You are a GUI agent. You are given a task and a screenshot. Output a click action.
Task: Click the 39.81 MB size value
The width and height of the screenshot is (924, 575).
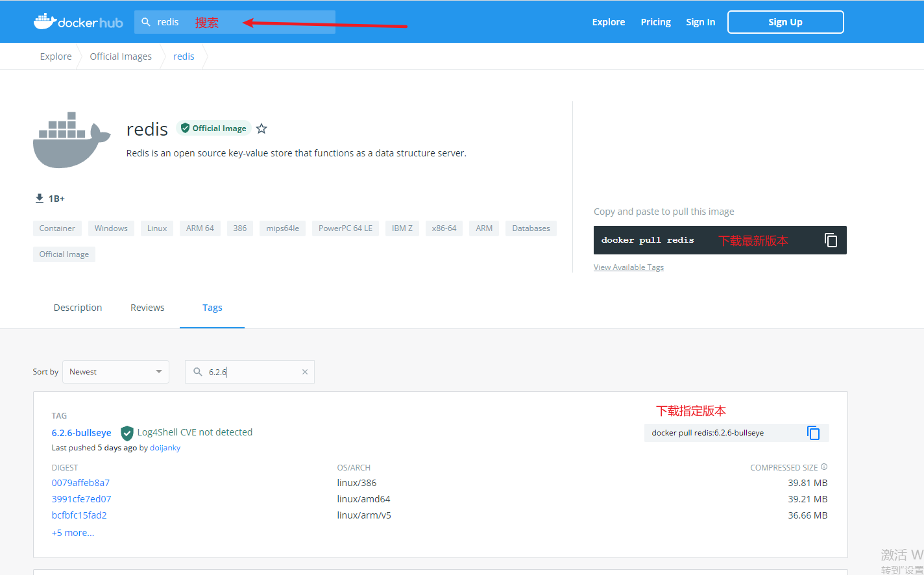808,483
